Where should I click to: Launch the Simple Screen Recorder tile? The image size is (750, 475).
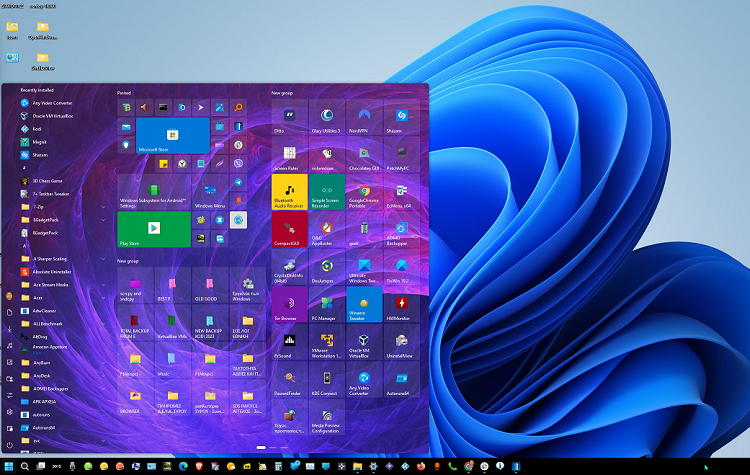click(327, 192)
